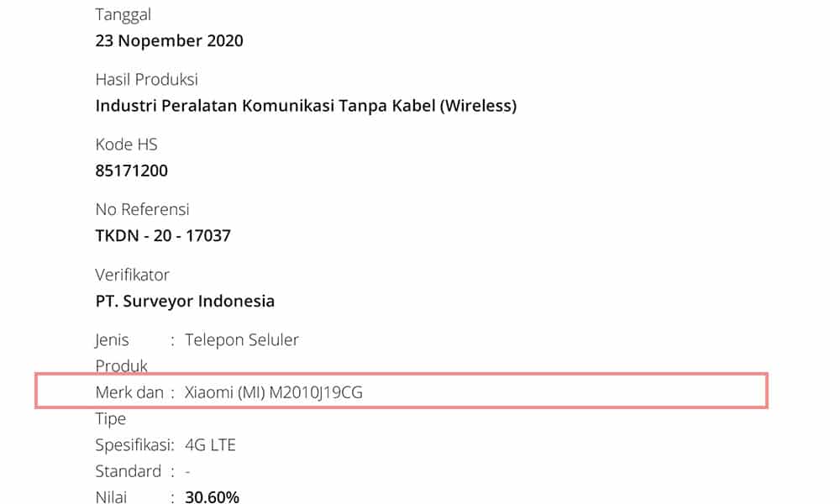Viewport: 840px width, 504px height.
Task: Click the Nilai label
Action: (111, 497)
